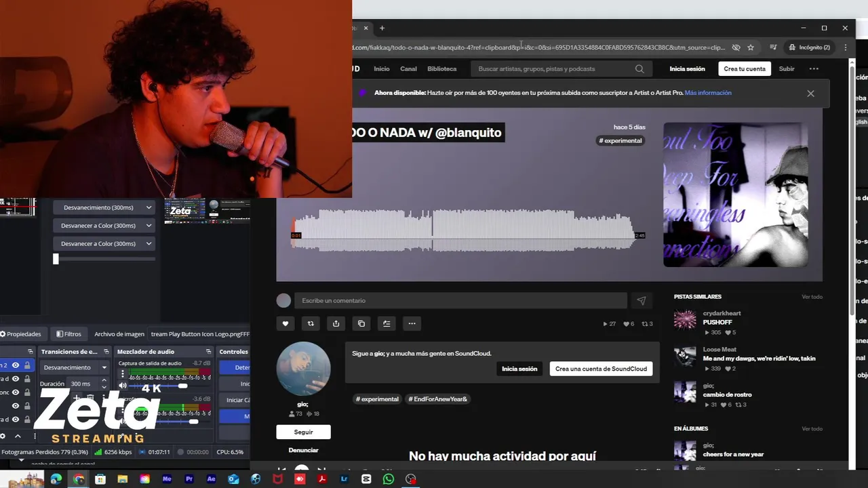
Task: Open the # EndForAnewYear& tag
Action: (438, 399)
